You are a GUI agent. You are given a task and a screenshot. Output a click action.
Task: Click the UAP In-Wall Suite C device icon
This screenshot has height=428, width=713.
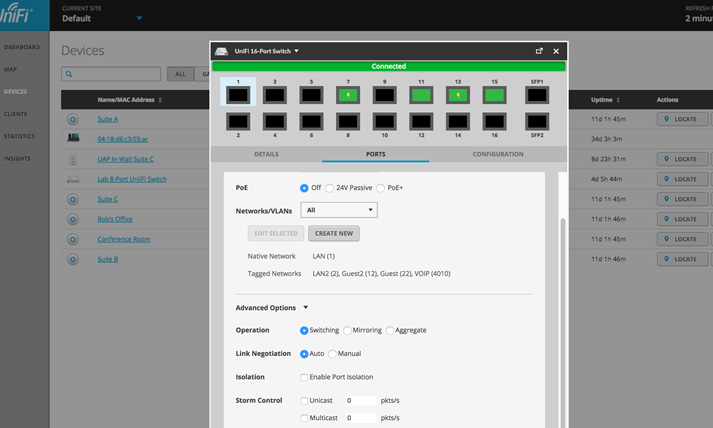coord(73,159)
